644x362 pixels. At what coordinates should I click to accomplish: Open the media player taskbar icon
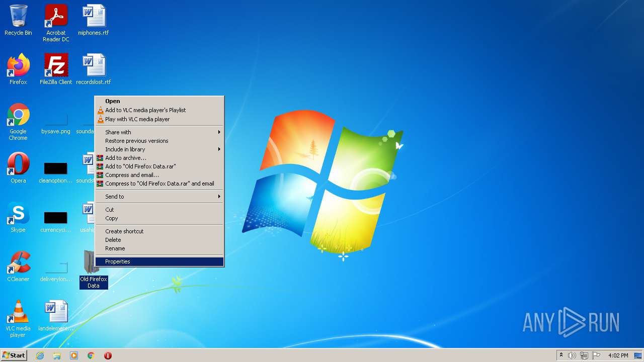click(74, 355)
